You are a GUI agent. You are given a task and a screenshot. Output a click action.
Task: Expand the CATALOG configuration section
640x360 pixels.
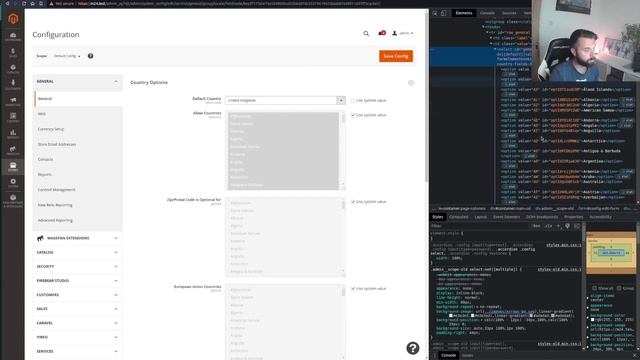[78, 252]
